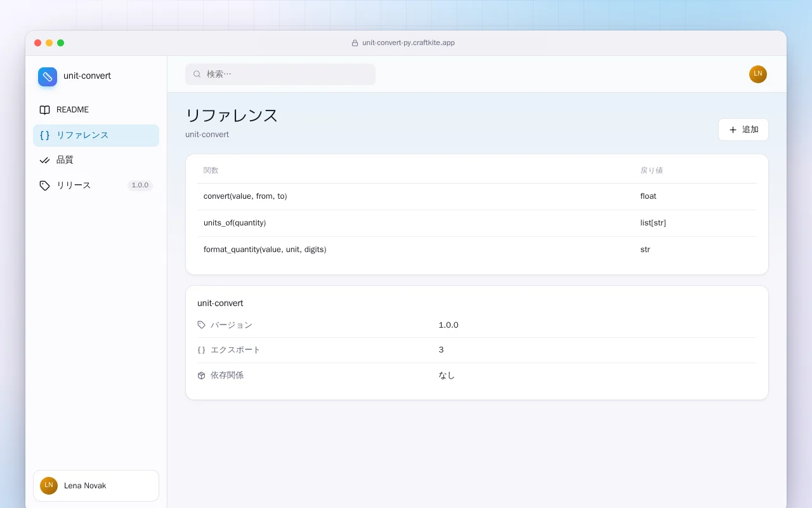812x508 pixels.
Task: Open Lena Novak account card
Action: (96, 486)
